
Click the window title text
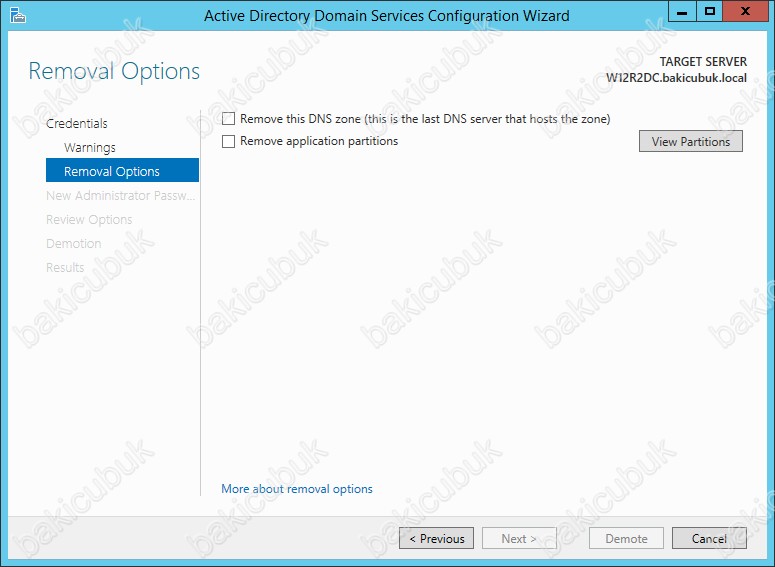pos(387,16)
